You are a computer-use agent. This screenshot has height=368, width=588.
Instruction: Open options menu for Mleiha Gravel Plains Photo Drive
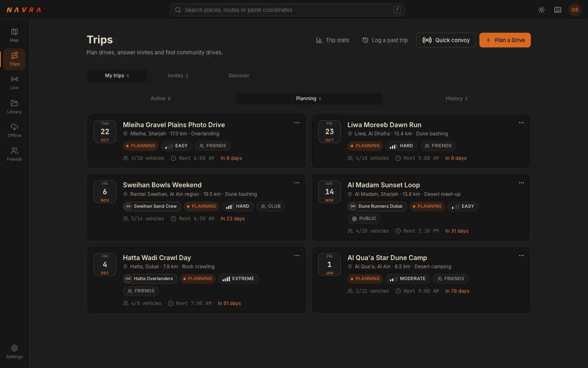click(x=297, y=123)
